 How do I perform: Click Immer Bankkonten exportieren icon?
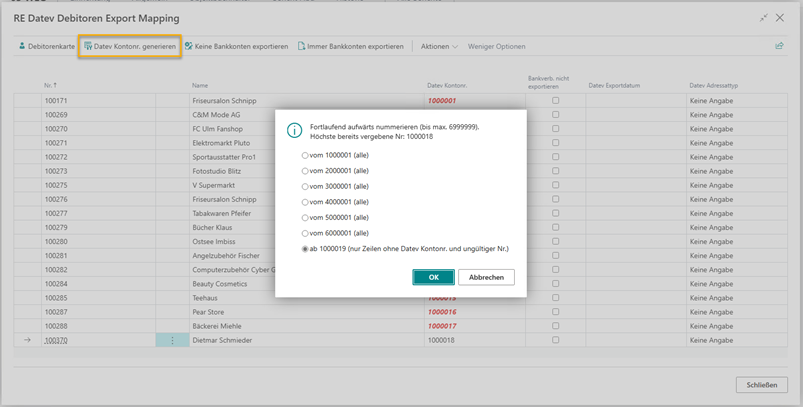point(302,47)
